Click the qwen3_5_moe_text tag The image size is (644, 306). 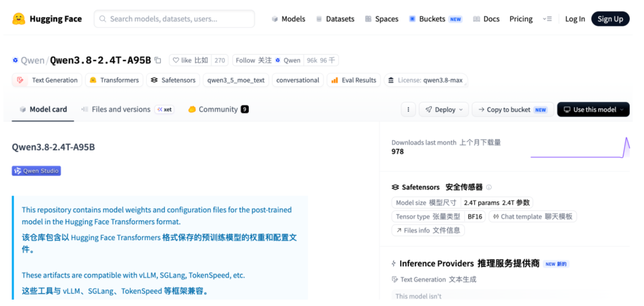click(x=236, y=80)
